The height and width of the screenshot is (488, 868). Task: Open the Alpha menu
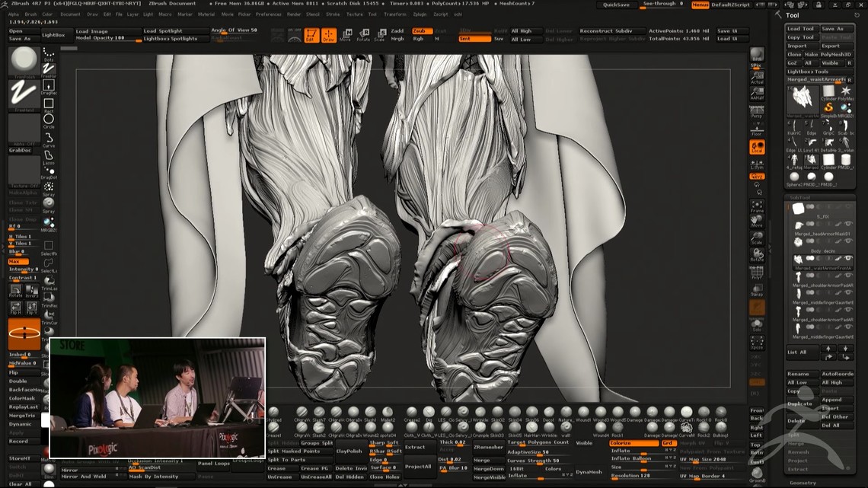tap(14, 14)
